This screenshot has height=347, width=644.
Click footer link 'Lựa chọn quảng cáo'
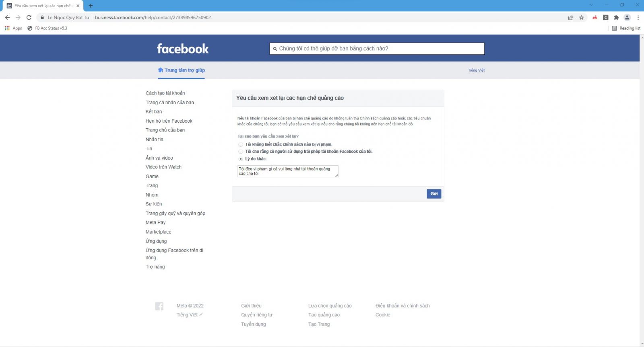(330, 306)
